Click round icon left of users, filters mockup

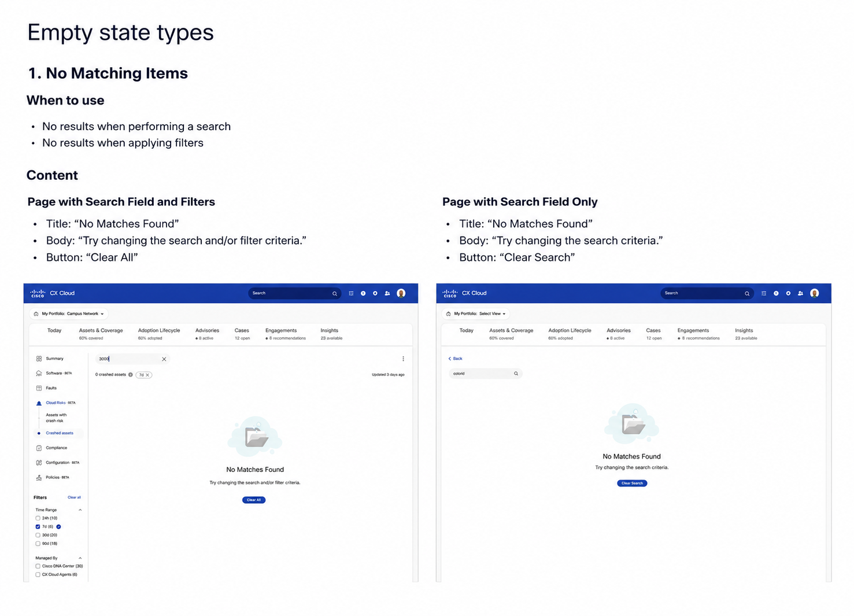[x=375, y=293]
